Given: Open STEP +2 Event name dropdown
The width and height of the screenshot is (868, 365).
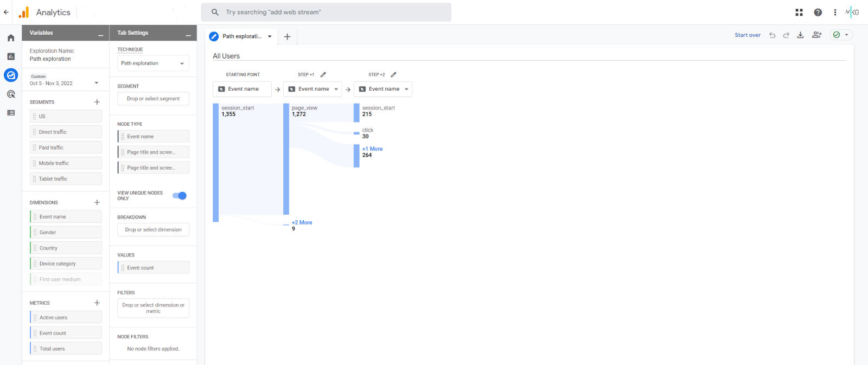Looking at the screenshot, I should [383, 89].
